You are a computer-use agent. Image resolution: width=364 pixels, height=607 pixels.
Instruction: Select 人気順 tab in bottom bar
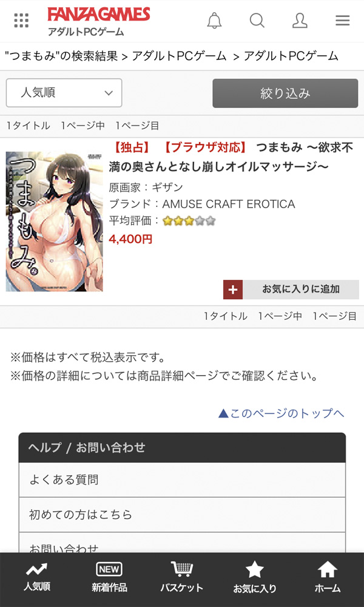click(x=36, y=577)
